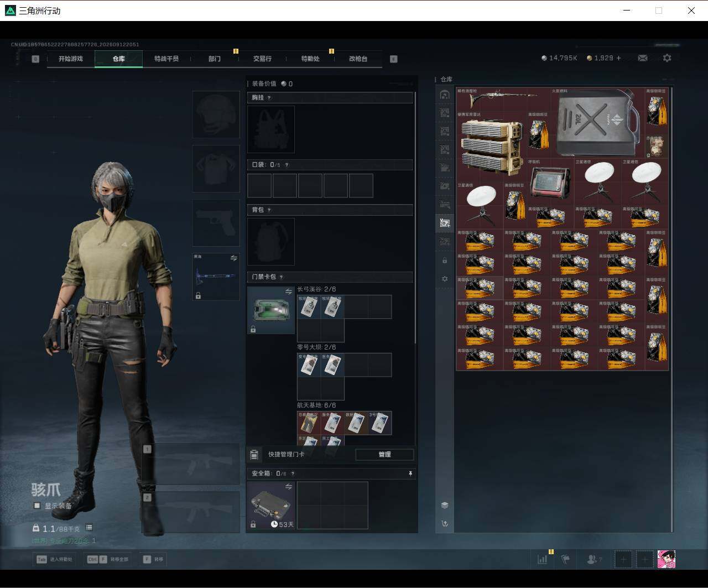Click the 14,795K currency balance

pyautogui.click(x=560, y=58)
